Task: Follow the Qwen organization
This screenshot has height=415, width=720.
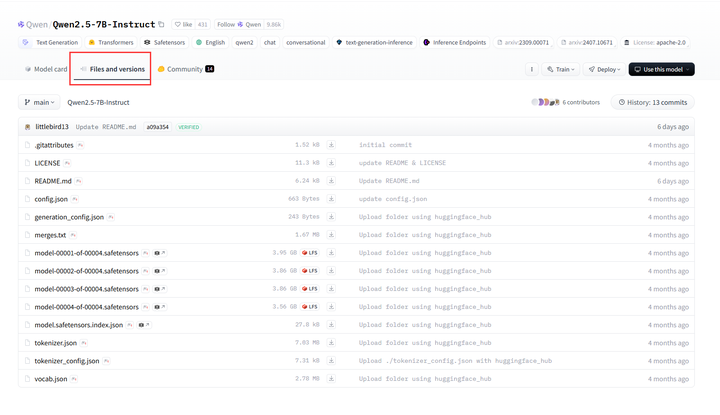Action: pyautogui.click(x=239, y=24)
